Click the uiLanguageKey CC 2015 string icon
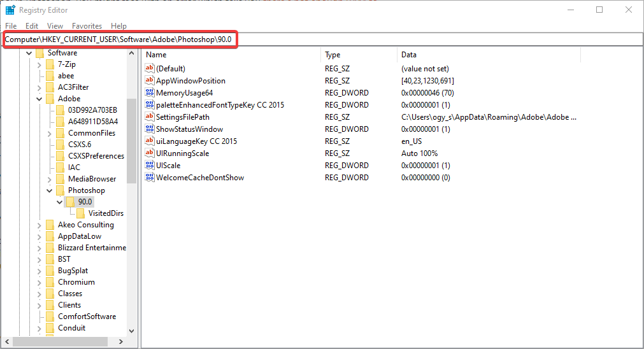 coord(150,141)
